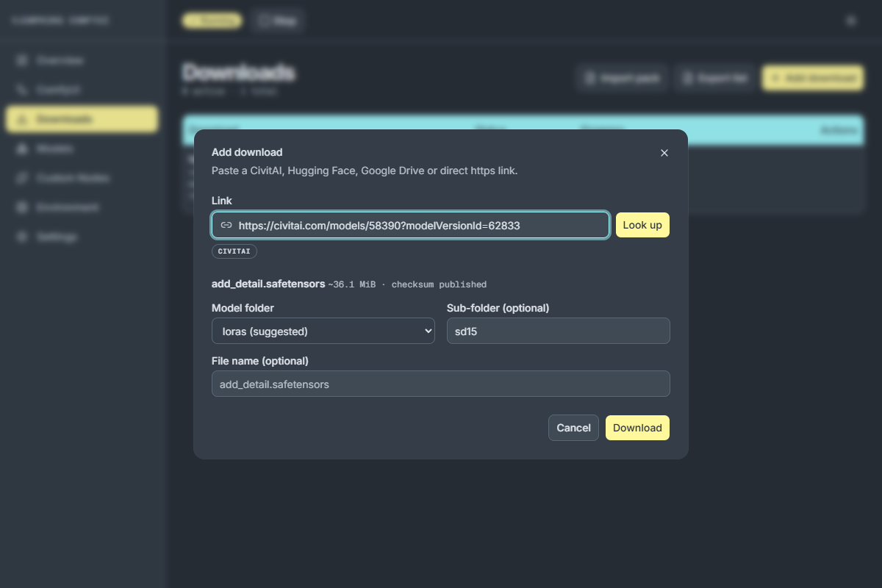Screen dimensions: 882x588
Task: Click the link icon in the Link field
Action: point(226,226)
